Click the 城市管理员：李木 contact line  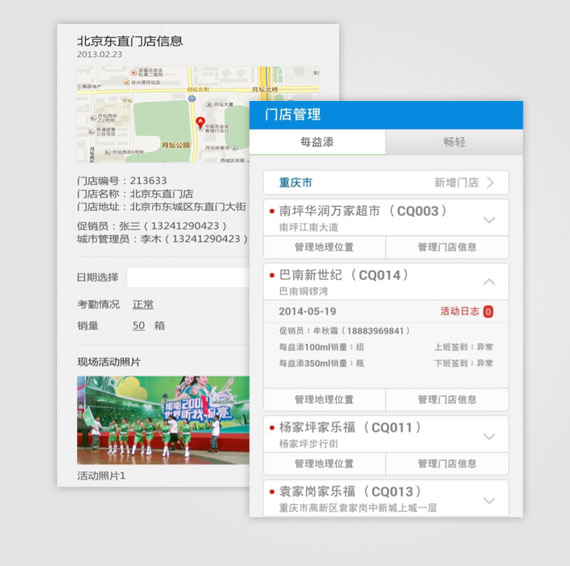(162, 239)
